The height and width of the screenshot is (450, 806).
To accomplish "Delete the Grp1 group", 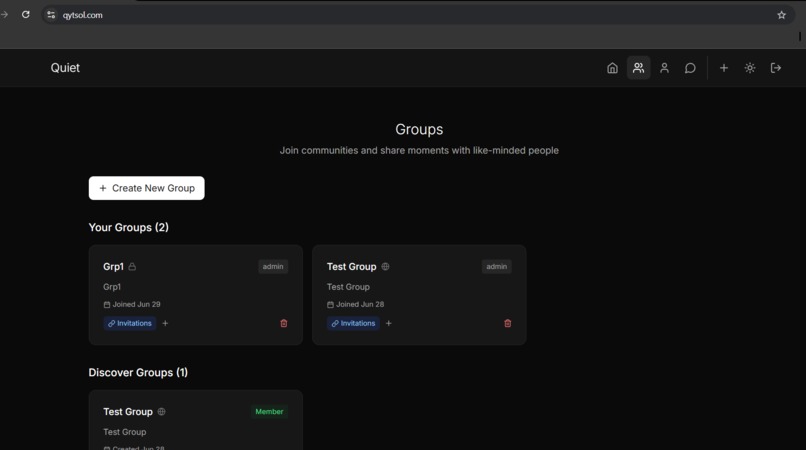I will click(x=284, y=323).
